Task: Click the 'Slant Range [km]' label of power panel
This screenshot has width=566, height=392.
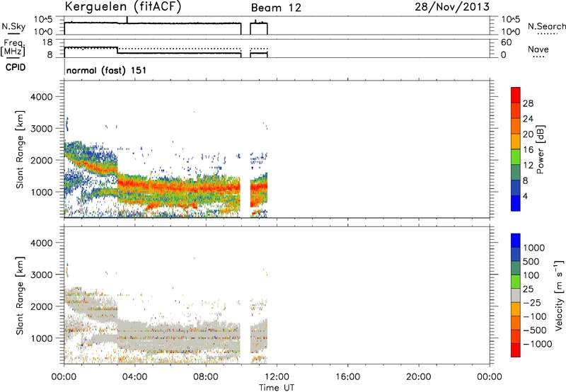Action: tap(20, 149)
